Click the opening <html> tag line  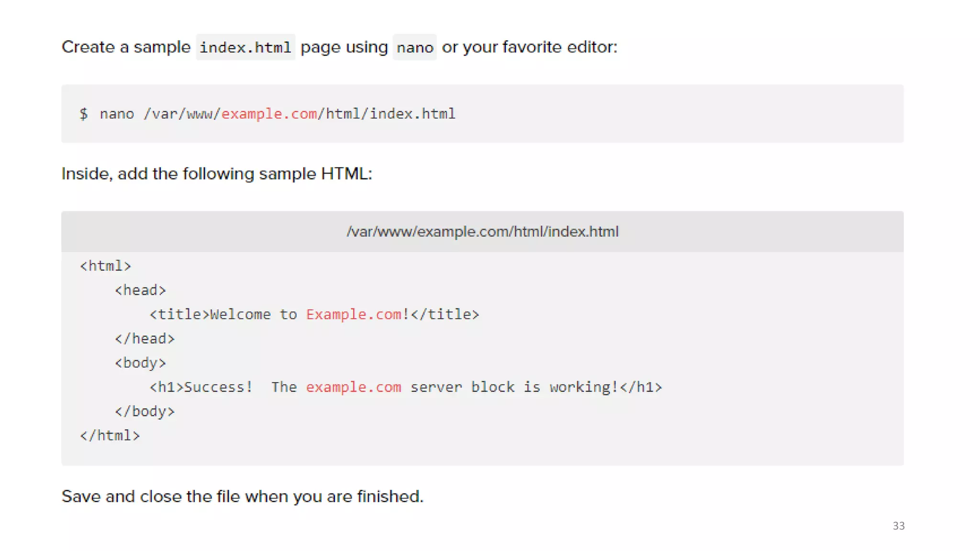click(105, 266)
